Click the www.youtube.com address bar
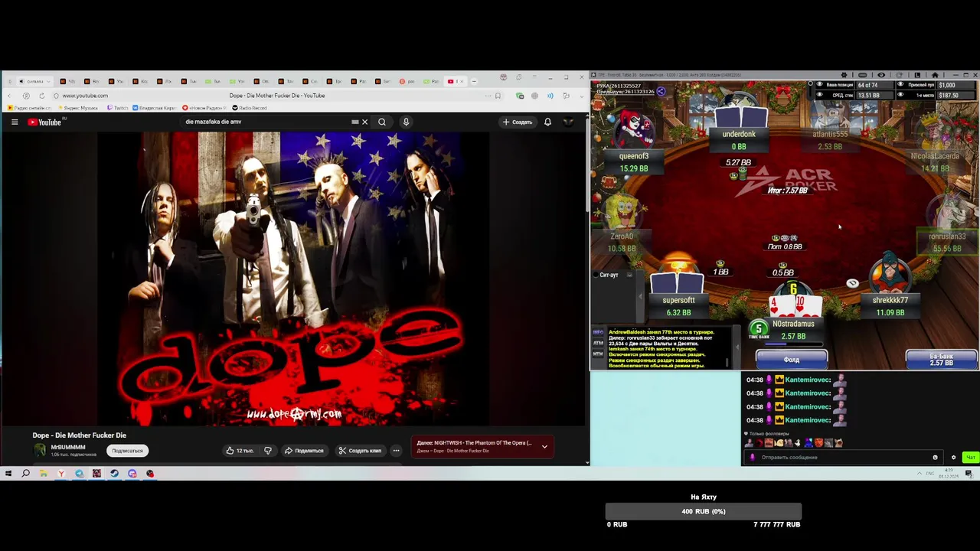This screenshot has height=551, width=980. [x=85, y=96]
